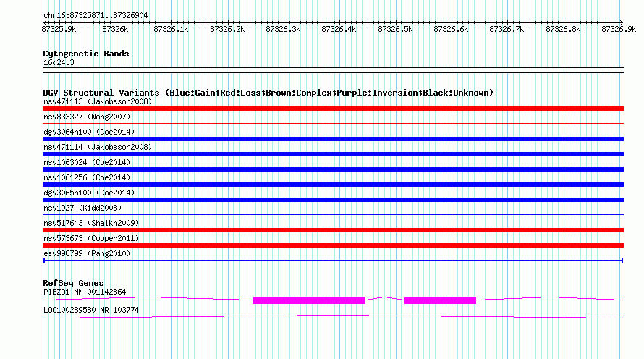Open the dgv3065n100 (Coe2014) variant label

pyautogui.click(x=89, y=193)
